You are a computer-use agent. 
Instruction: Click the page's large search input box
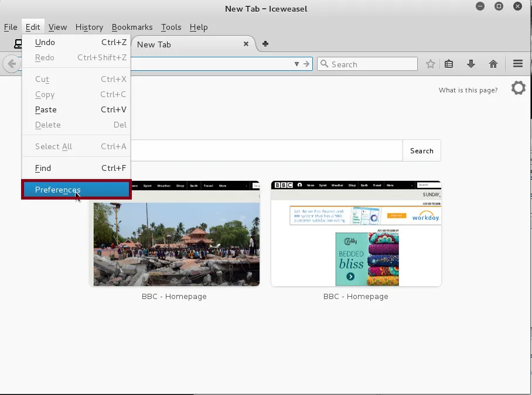[267, 150]
